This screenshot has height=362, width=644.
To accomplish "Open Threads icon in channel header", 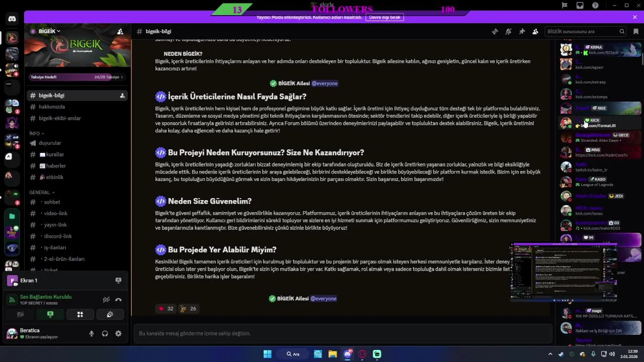I will click(x=495, y=31).
